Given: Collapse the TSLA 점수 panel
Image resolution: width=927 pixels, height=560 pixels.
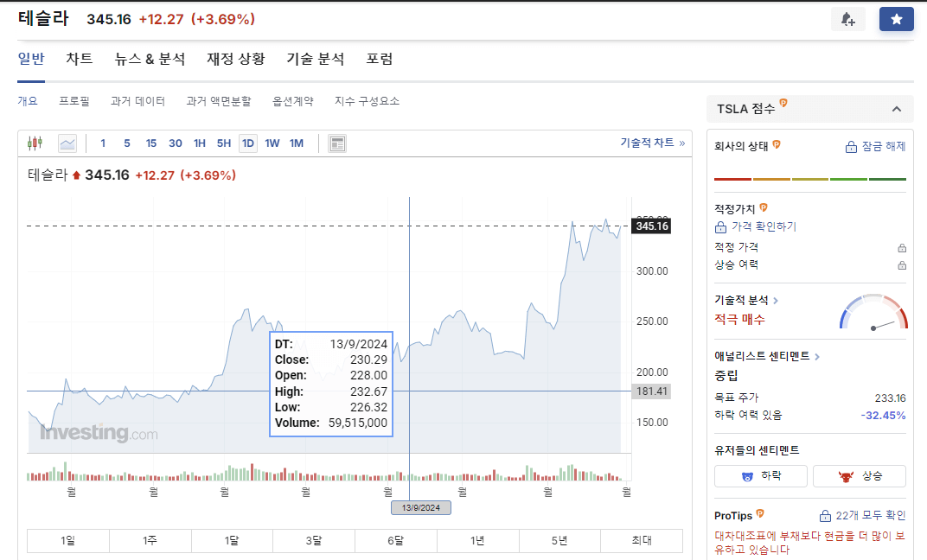Looking at the screenshot, I should [x=897, y=109].
